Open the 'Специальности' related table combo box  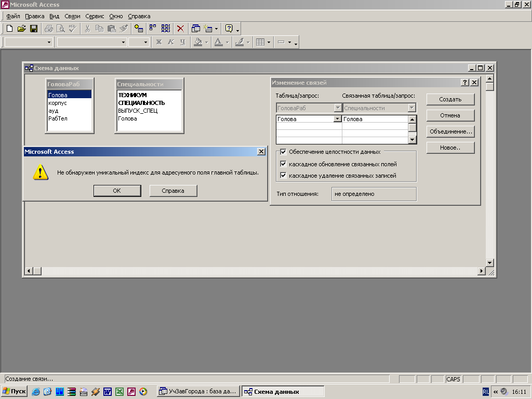click(411, 108)
